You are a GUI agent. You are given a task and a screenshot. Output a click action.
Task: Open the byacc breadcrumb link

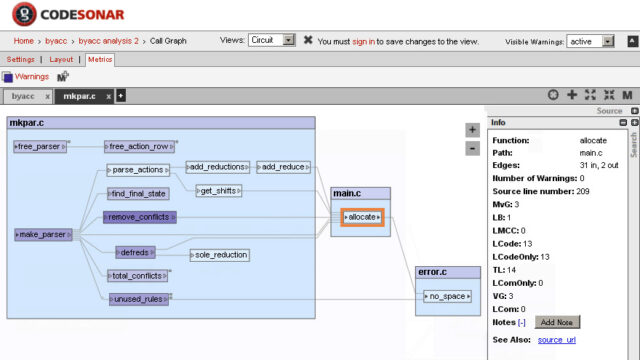coord(56,41)
